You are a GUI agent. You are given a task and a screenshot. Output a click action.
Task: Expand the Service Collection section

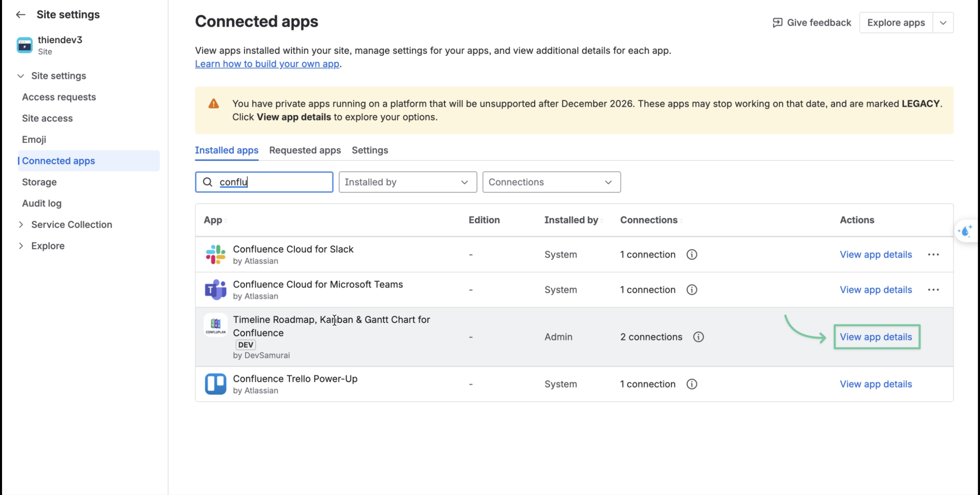[x=21, y=225]
